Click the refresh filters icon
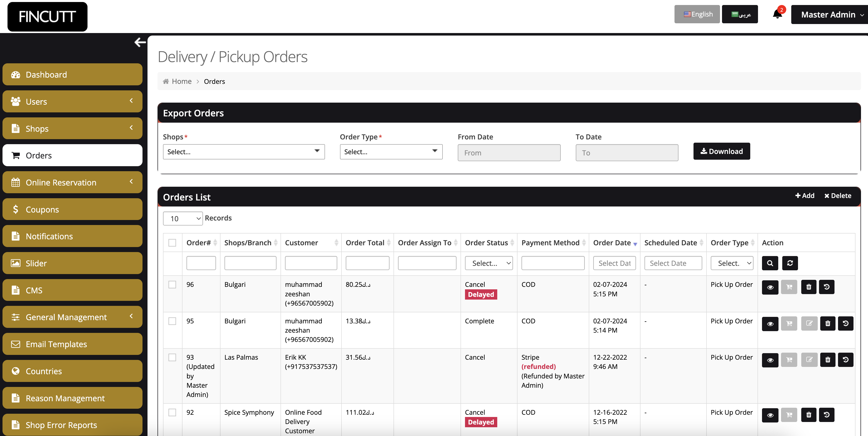Image resolution: width=868 pixels, height=436 pixels. click(x=789, y=263)
